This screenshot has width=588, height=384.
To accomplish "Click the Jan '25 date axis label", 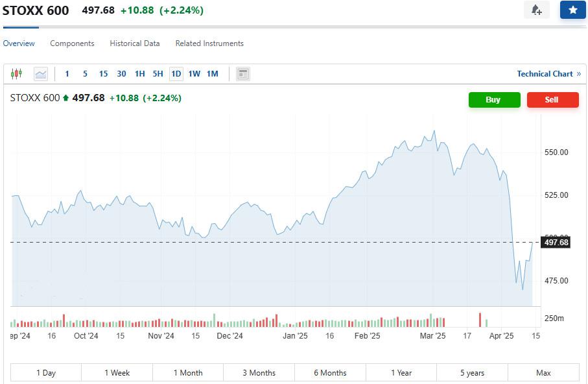I will 295,335.
